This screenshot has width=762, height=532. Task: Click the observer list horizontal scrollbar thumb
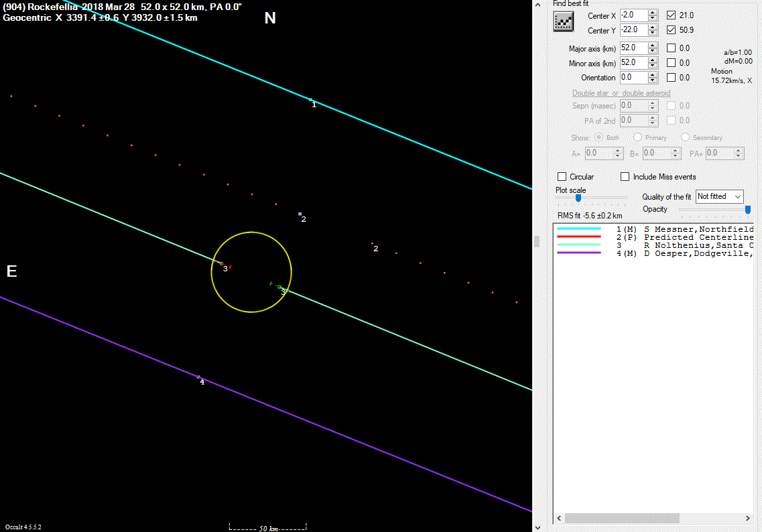(621, 519)
